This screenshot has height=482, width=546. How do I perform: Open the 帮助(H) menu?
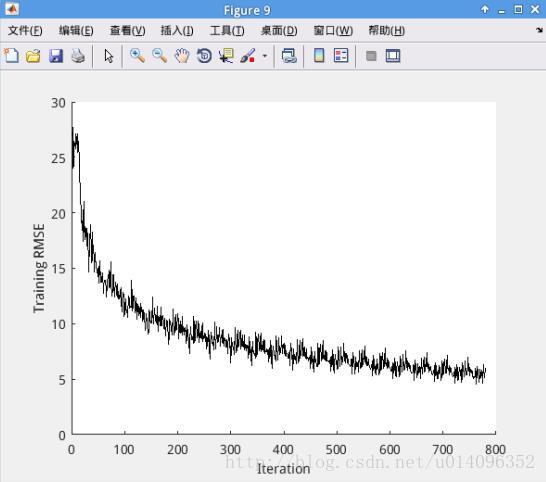(387, 31)
